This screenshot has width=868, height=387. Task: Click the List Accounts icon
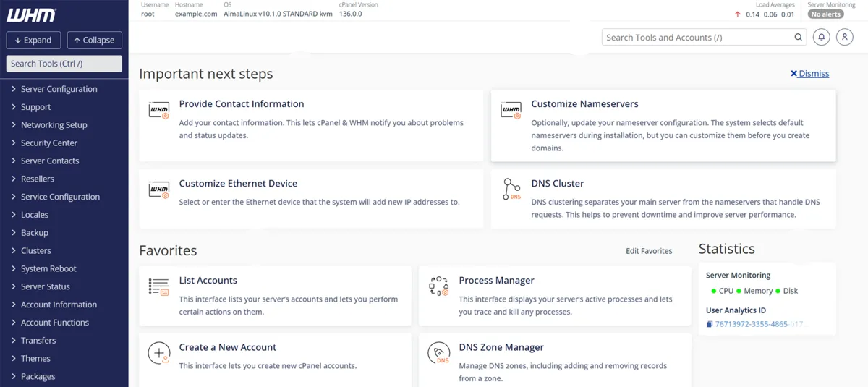tap(158, 286)
